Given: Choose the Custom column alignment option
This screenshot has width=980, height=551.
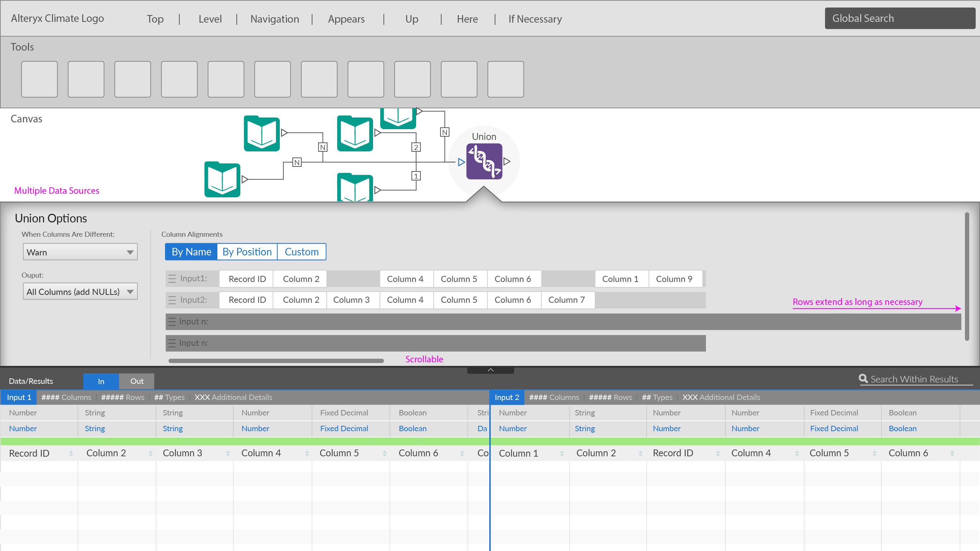Looking at the screenshot, I should click(x=301, y=251).
